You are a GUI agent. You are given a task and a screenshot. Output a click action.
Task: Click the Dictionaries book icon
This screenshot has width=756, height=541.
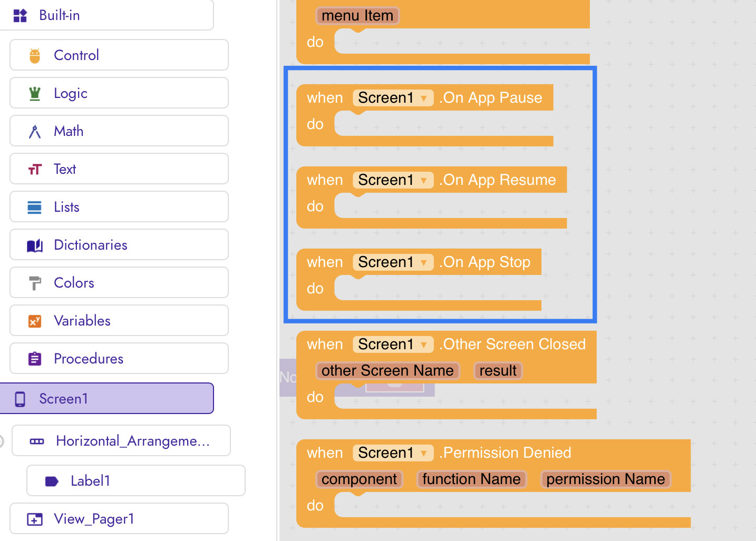click(x=35, y=245)
